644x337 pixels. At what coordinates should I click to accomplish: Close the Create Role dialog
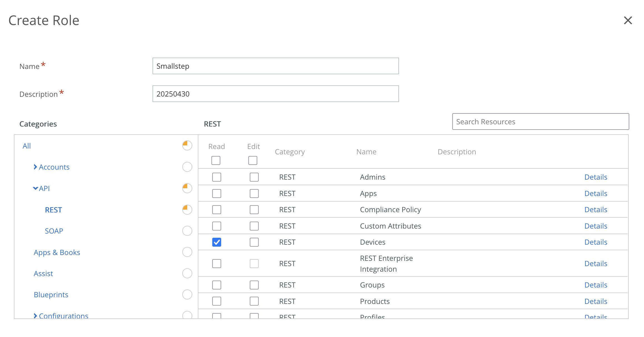click(x=628, y=21)
